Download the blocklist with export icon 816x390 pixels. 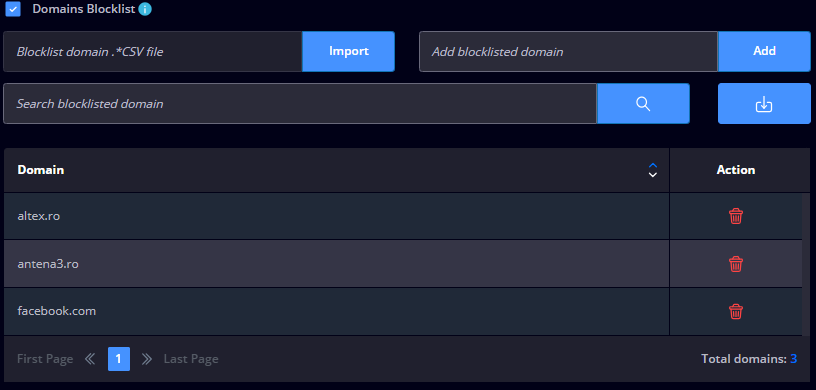click(764, 104)
